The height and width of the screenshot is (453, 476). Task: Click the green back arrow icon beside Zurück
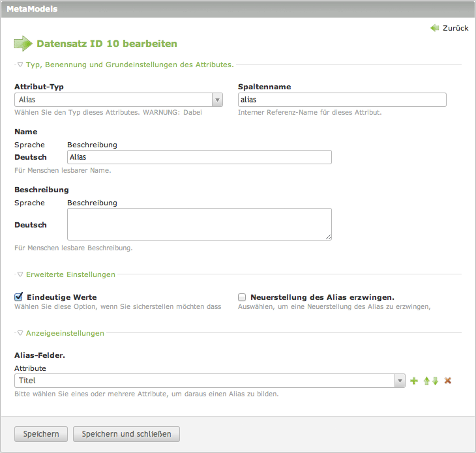[x=435, y=28]
